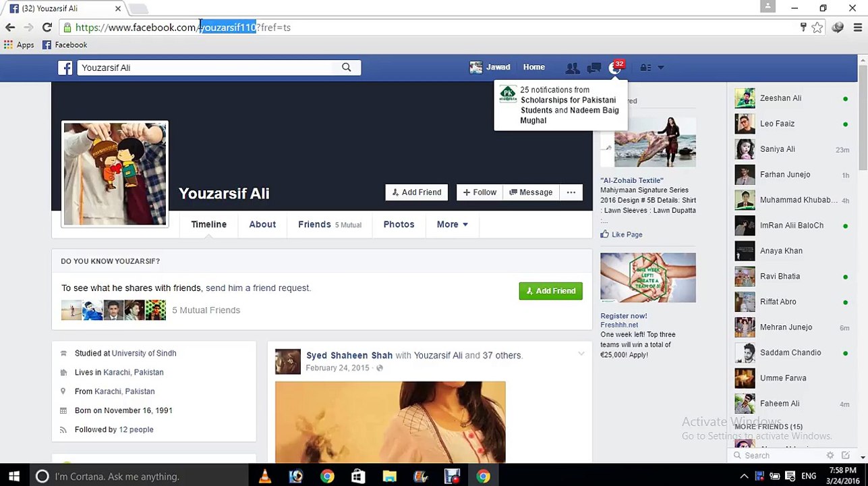Open the three-dots more actions button
Screen dimensions: 868x486
[571, 192]
